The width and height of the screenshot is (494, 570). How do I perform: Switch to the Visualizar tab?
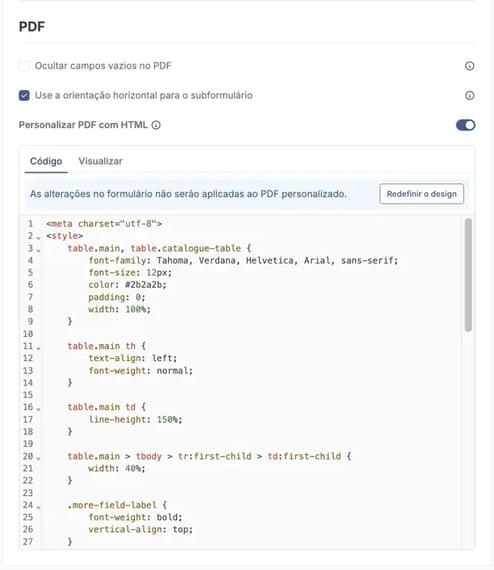tap(100, 161)
